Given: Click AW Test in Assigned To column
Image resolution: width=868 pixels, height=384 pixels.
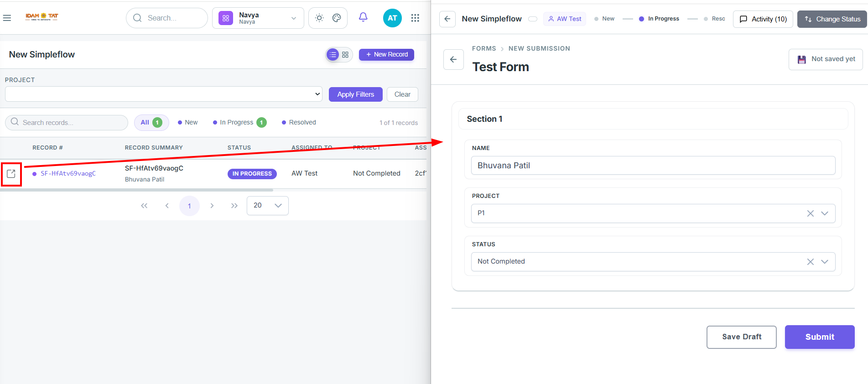Looking at the screenshot, I should pos(304,173).
